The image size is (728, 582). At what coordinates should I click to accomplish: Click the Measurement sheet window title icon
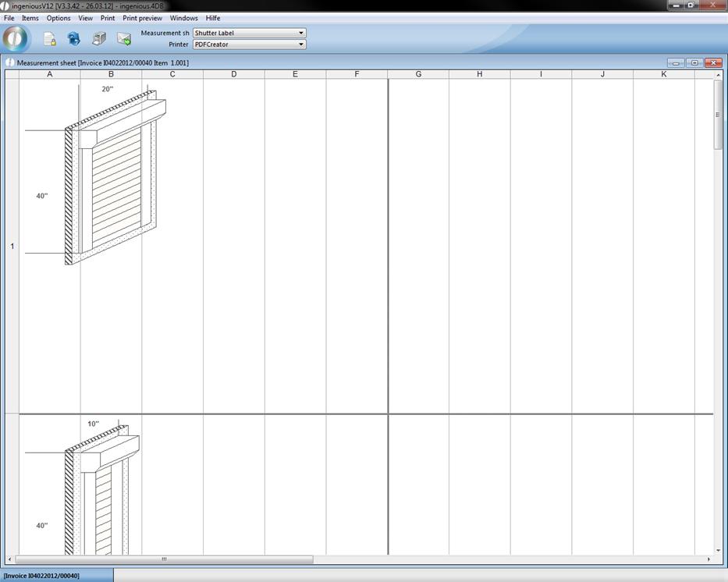(10, 62)
